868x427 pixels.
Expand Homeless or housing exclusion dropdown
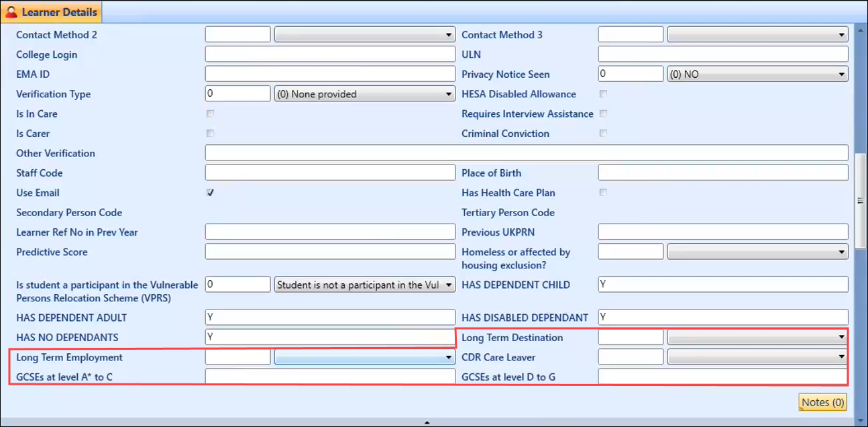(758, 252)
